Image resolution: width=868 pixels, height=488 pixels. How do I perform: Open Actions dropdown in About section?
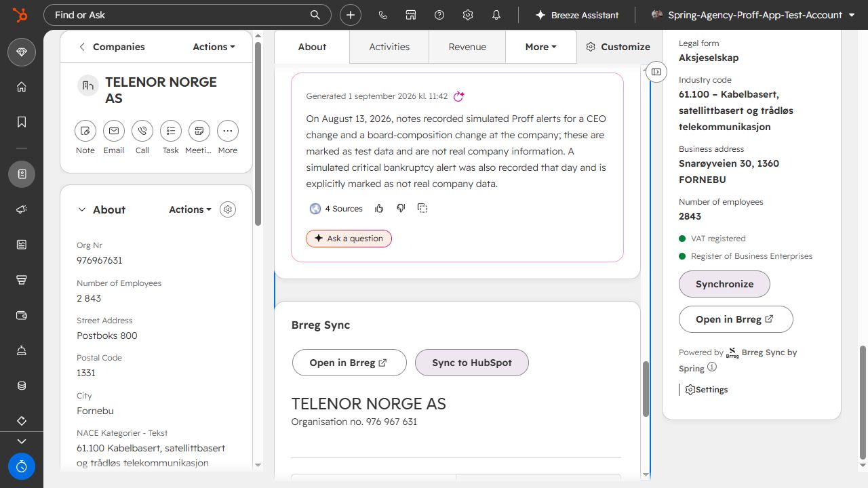190,209
